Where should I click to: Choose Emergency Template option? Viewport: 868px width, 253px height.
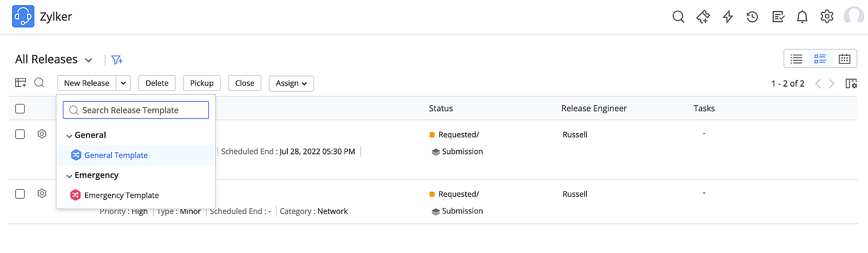[x=122, y=195]
